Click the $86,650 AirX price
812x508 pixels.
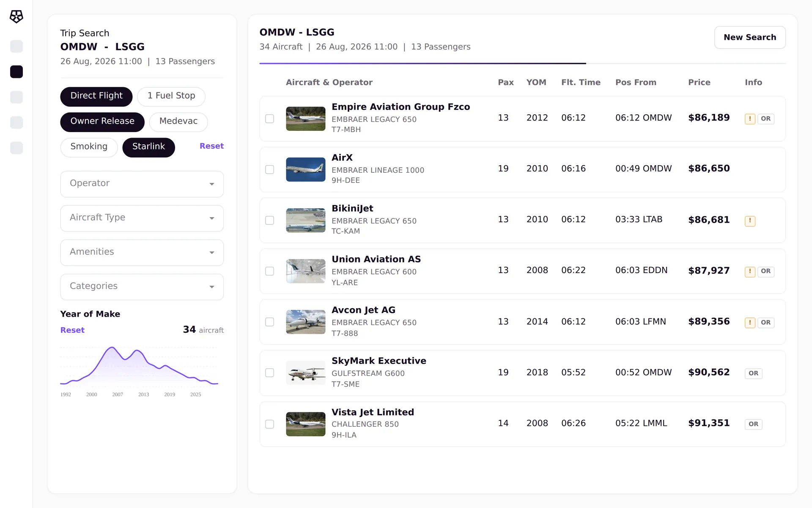[x=709, y=168]
